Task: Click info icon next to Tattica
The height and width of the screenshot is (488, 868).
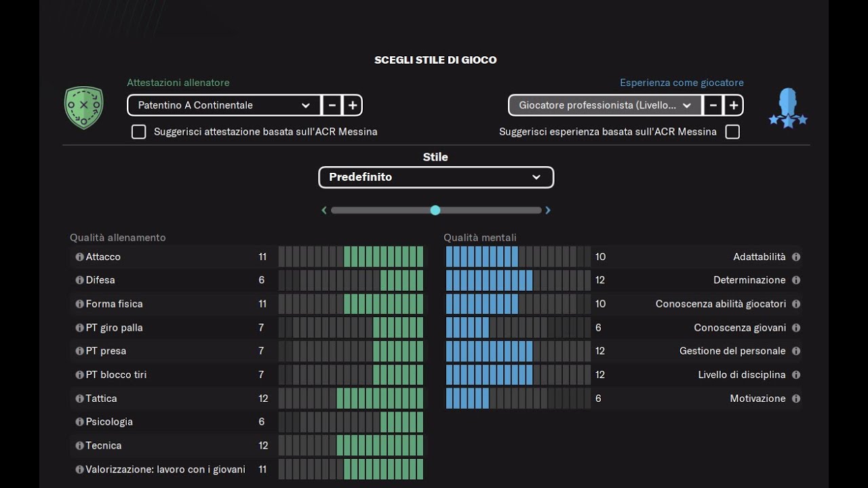Action: click(79, 399)
